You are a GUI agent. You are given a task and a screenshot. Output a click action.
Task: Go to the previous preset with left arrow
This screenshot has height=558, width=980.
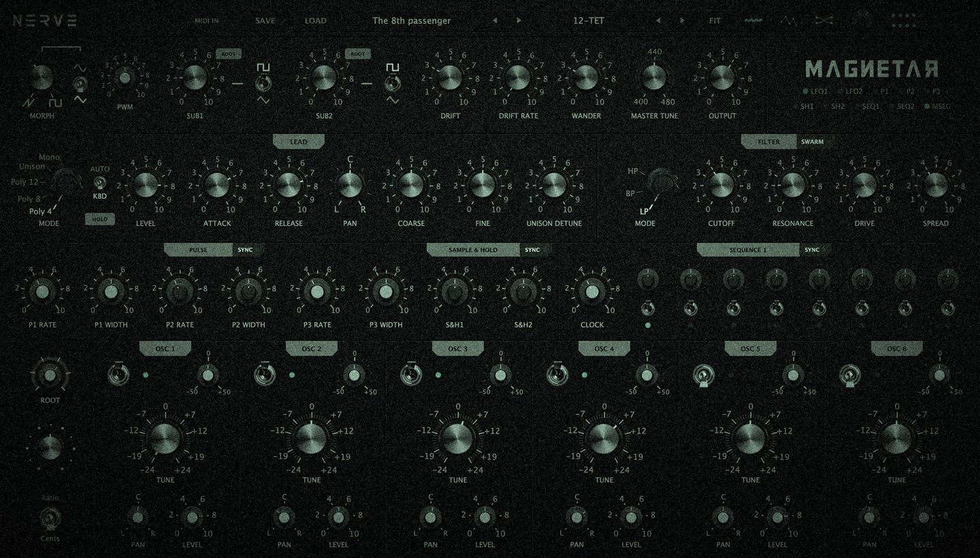(x=495, y=20)
